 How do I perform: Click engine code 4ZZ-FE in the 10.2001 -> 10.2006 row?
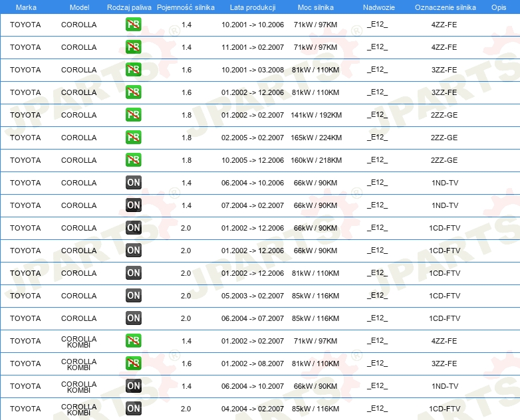444,25
